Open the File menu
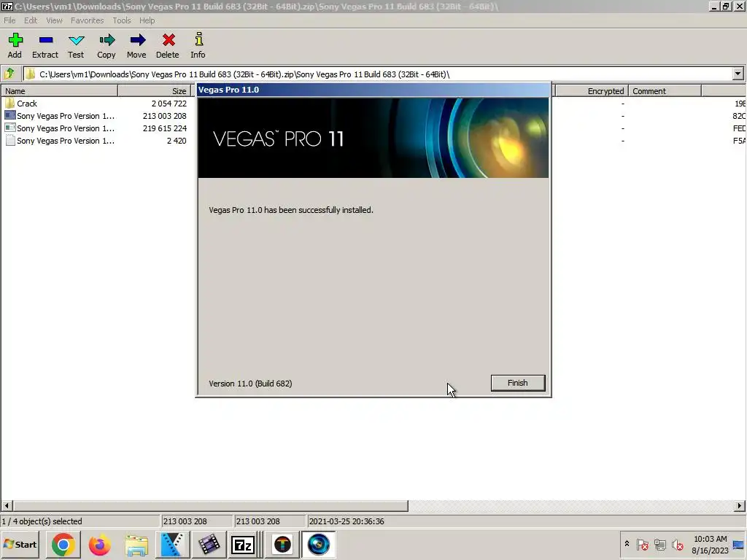Screen dimensions: 747x560 click(x=9, y=20)
